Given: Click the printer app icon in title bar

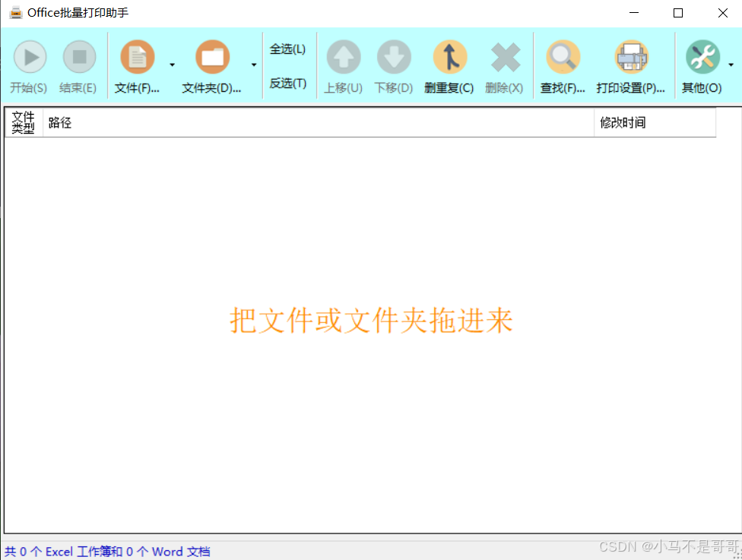Looking at the screenshot, I should click(x=16, y=13).
